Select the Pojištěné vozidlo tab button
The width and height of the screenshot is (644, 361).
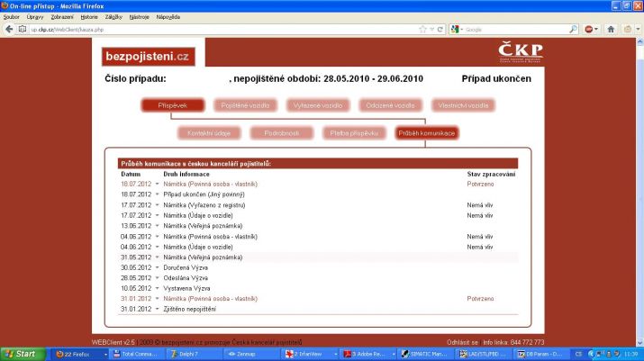click(245, 105)
